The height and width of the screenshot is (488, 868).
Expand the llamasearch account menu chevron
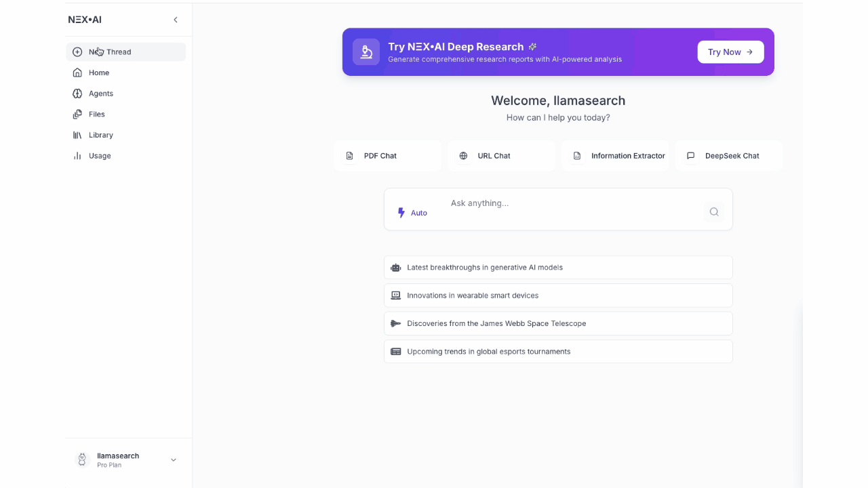(174, 460)
